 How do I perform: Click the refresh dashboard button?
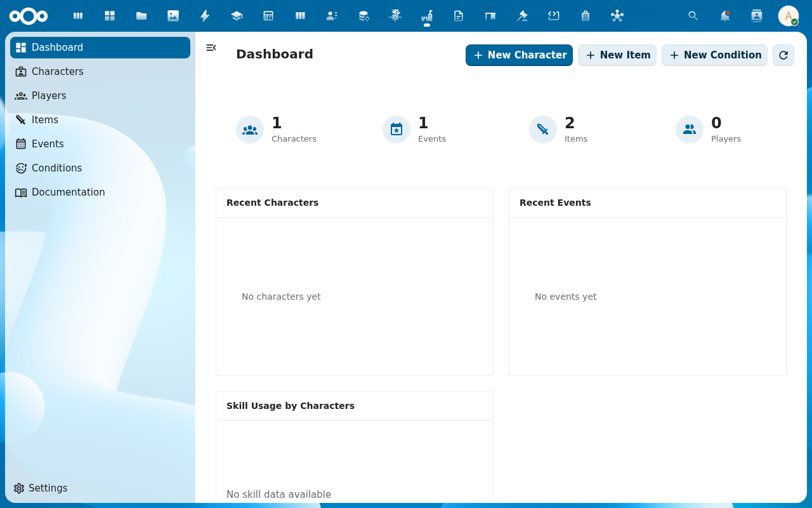point(783,55)
